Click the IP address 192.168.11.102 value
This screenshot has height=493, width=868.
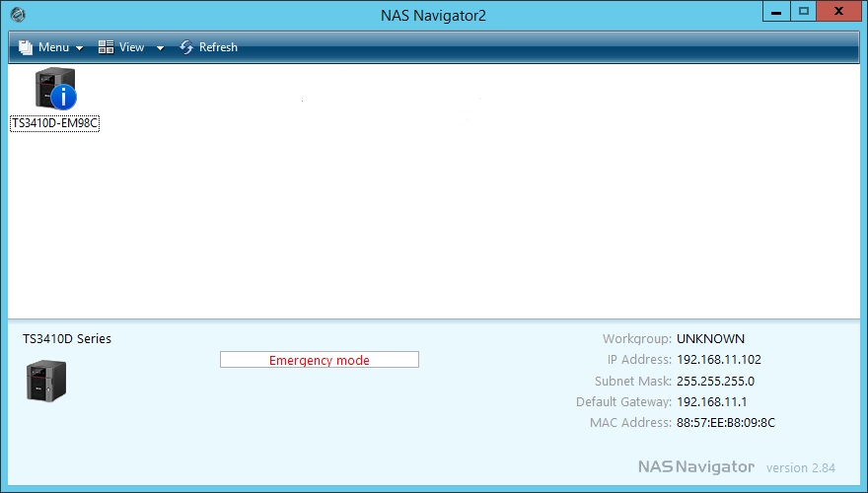pos(719,360)
